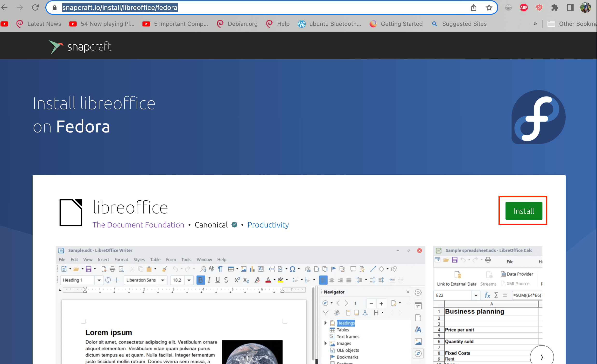The image size is (597, 364).
Task: Open the user profile avatar
Action: [586, 7]
